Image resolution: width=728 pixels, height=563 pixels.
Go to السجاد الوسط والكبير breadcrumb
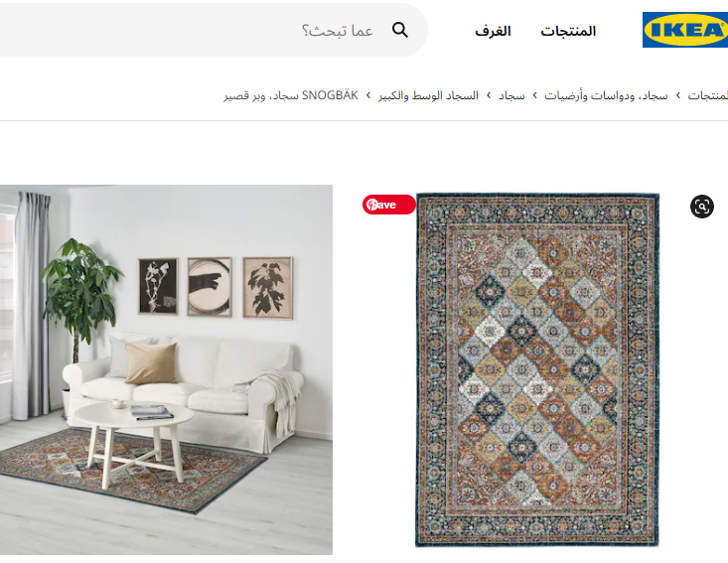click(x=428, y=95)
